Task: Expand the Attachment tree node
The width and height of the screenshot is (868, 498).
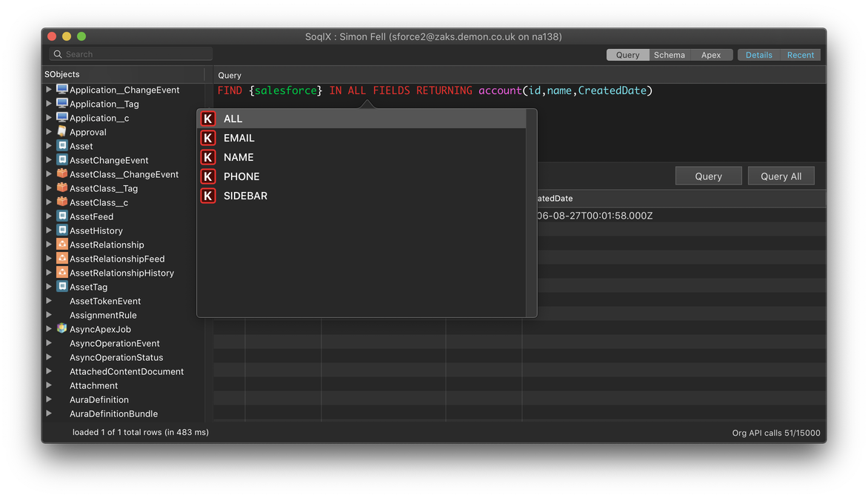Action: click(49, 385)
